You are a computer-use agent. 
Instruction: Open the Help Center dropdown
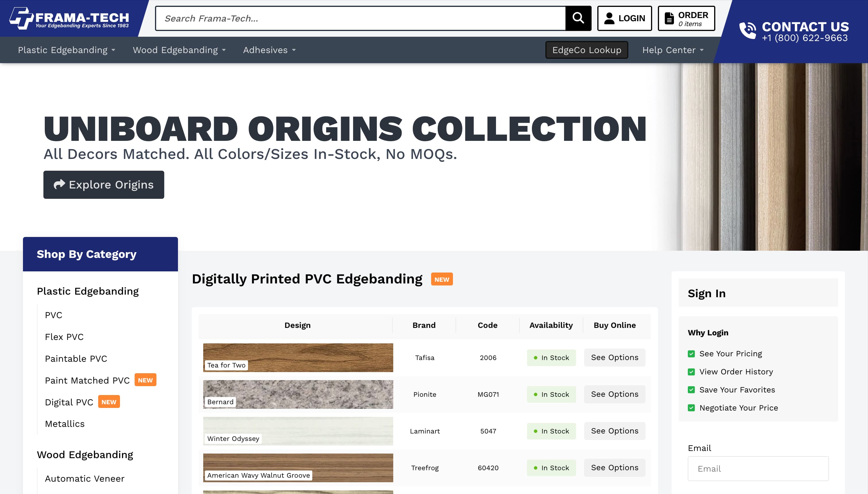[x=673, y=50]
